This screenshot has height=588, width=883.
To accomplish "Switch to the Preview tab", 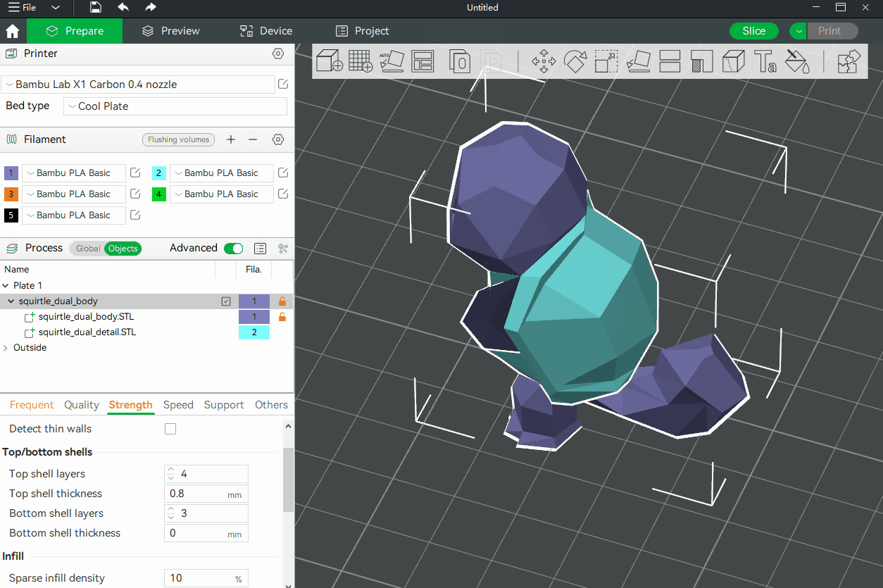I will click(170, 31).
